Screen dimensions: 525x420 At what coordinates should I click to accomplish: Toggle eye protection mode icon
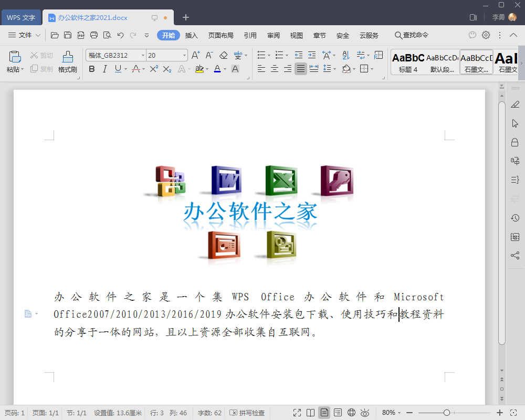[365, 413]
